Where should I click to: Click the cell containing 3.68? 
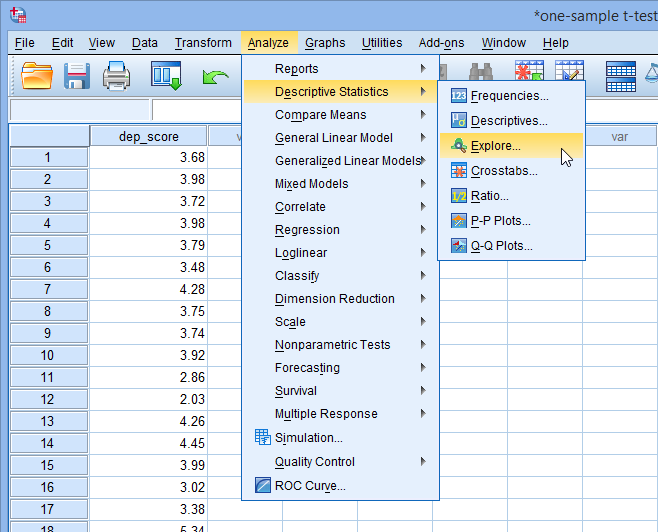click(x=149, y=157)
